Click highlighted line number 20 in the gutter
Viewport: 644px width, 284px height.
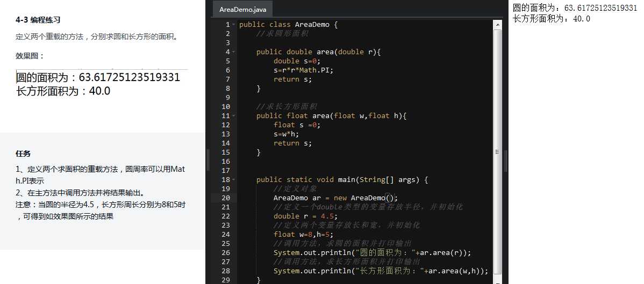pyautogui.click(x=225, y=198)
